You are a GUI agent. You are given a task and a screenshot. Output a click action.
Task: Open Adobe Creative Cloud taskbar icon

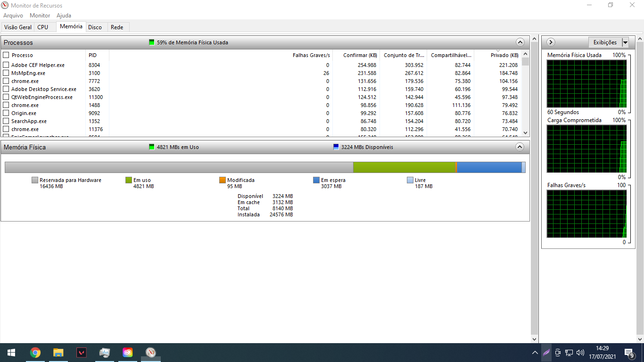[127, 353]
